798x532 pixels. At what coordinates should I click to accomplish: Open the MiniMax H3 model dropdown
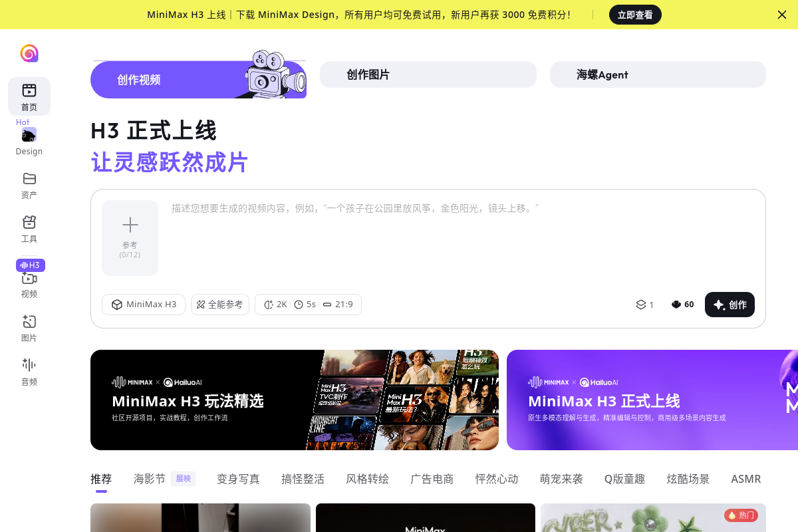click(144, 305)
